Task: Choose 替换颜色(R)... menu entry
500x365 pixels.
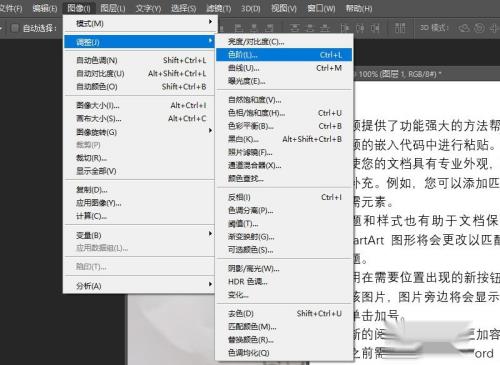Action: pos(284,340)
